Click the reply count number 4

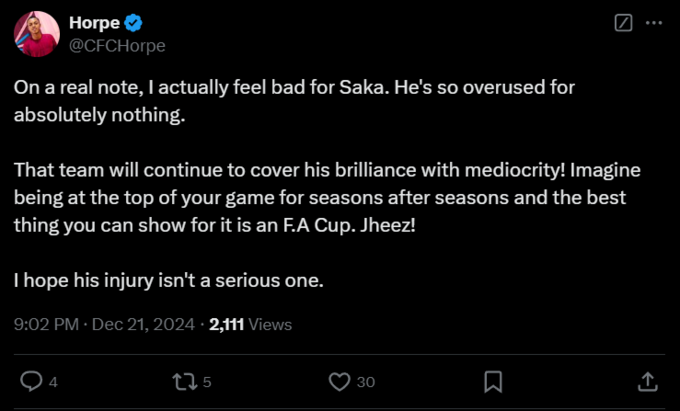pos(53,382)
